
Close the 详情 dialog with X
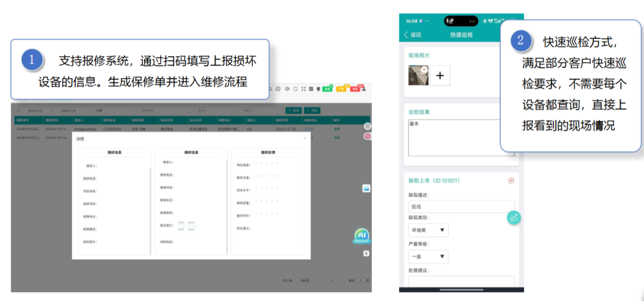304,138
